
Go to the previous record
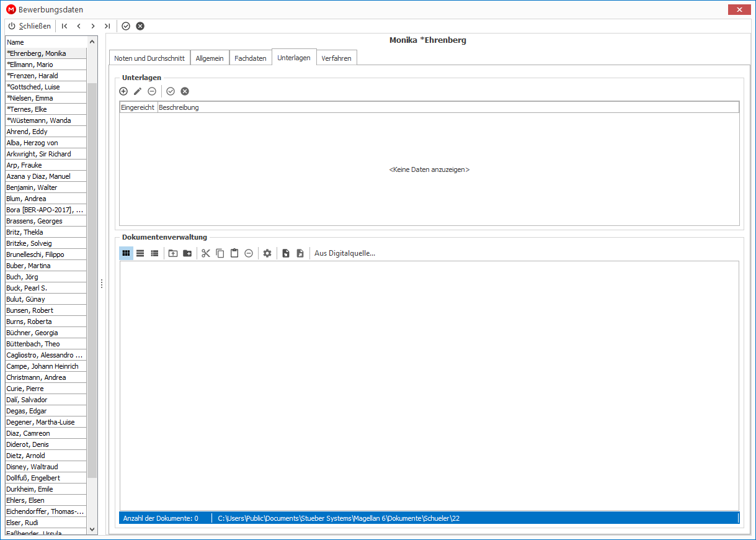tap(79, 26)
